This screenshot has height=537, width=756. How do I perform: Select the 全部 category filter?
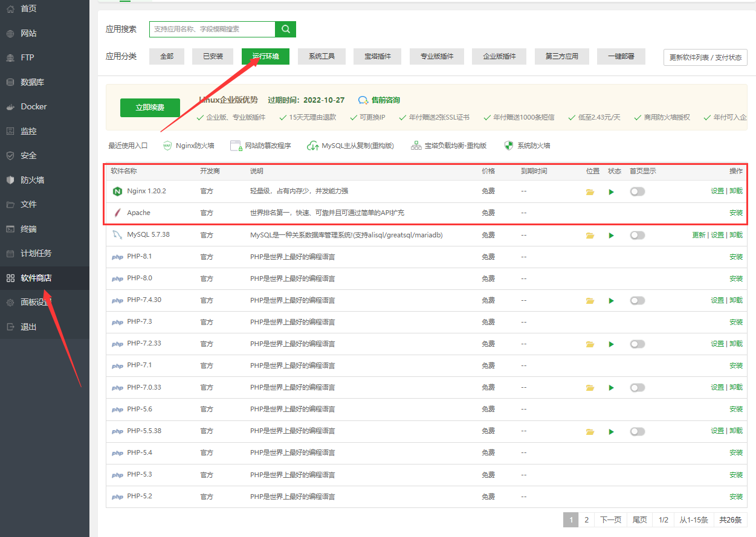pos(167,56)
